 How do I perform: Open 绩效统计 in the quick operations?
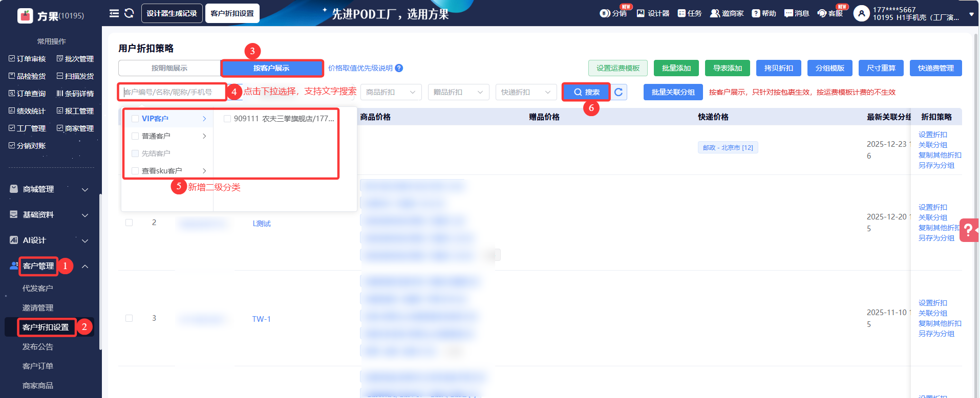(x=28, y=111)
